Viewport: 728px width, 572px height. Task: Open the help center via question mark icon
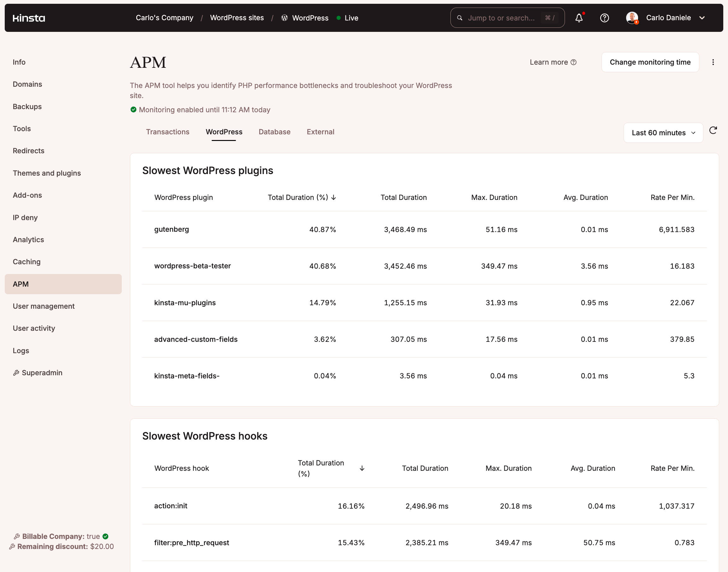point(605,18)
